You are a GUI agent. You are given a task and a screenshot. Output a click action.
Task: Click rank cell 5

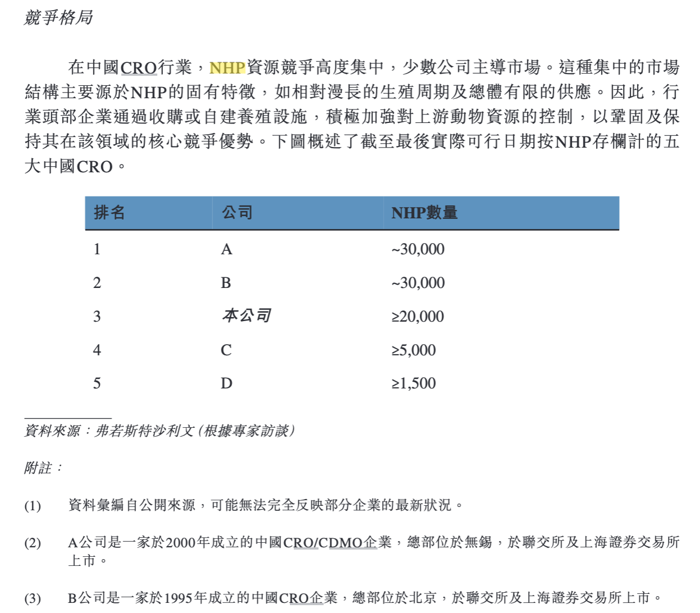97,383
